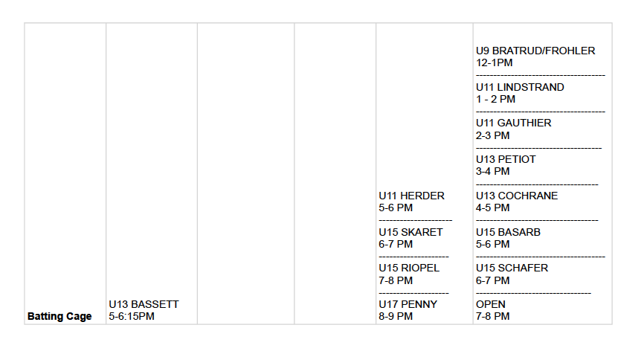Select the U15 RIOPEL entry
The height and width of the screenshot is (354, 644).
pos(409,268)
